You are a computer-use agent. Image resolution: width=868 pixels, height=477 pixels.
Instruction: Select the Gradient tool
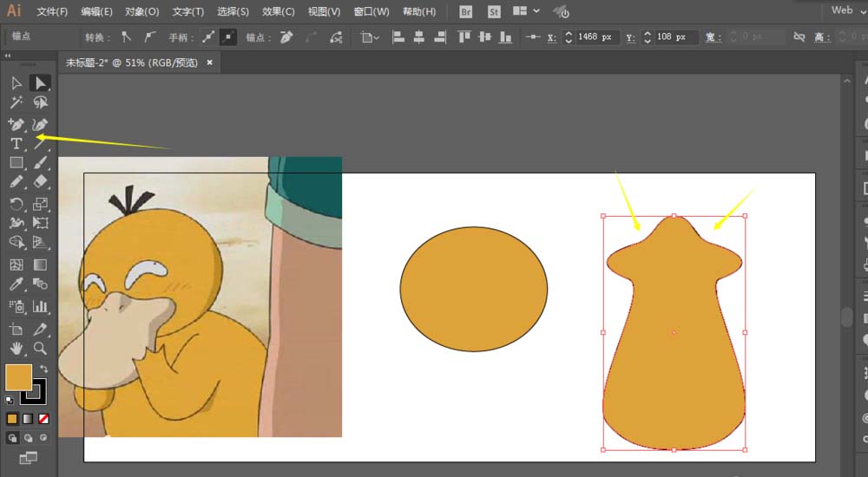point(40,265)
